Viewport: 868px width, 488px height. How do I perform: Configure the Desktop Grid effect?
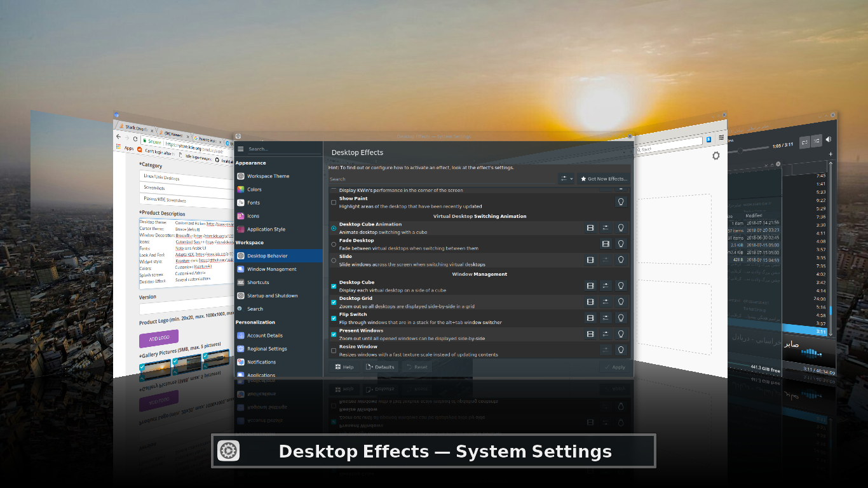tap(606, 302)
